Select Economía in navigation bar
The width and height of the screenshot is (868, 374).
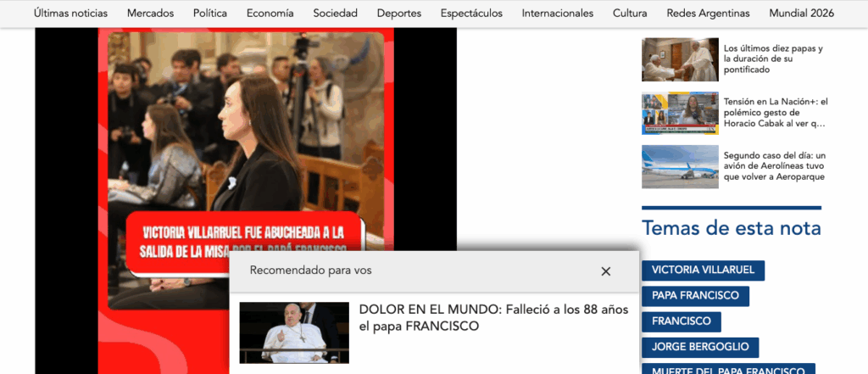point(270,14)
